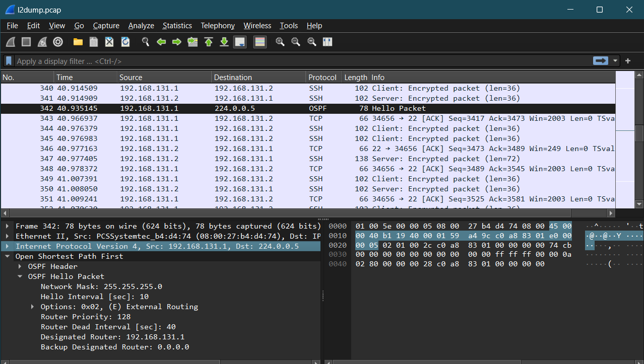644x364 pixels.
Task: Toggle packet list colorization rules
Action: (x=260, y=42)
